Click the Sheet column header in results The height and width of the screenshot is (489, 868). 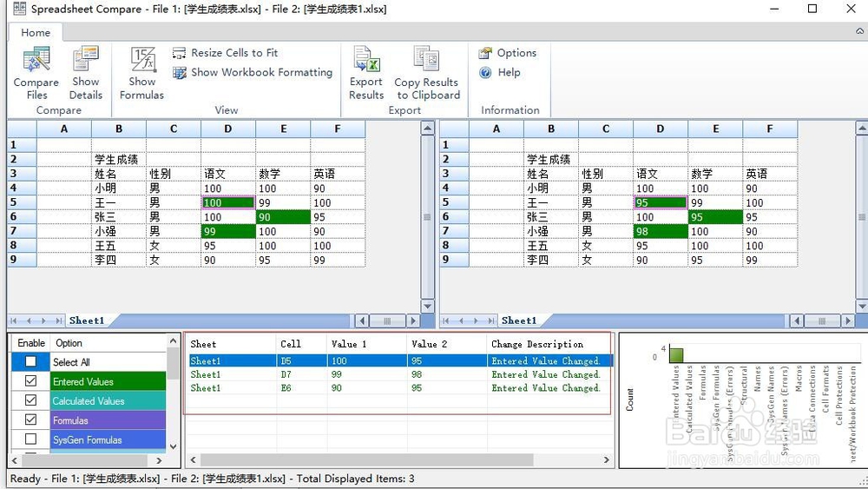point(232,344)
